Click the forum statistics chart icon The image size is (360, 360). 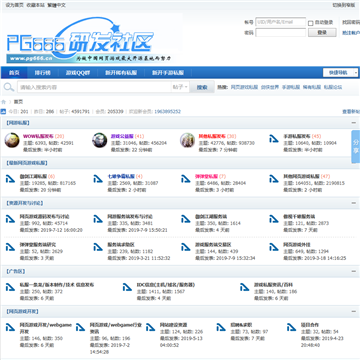coord(3,112)
